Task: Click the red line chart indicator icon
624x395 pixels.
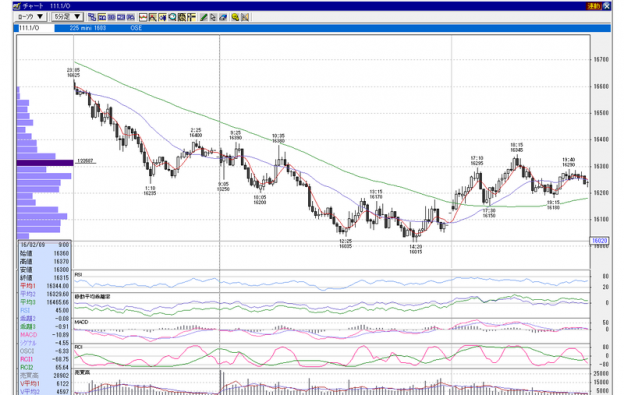Action: click(143, 17)
